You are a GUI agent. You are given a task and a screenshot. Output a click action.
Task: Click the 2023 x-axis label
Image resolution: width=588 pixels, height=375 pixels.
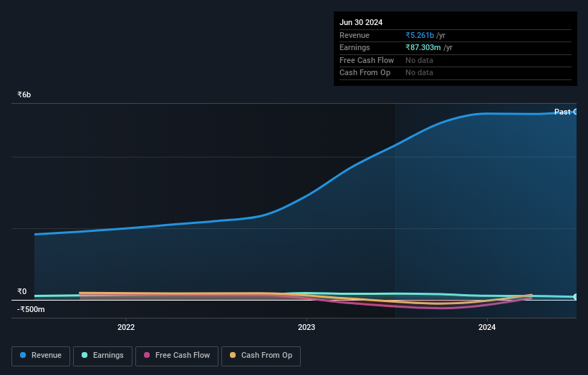point(307,327)
